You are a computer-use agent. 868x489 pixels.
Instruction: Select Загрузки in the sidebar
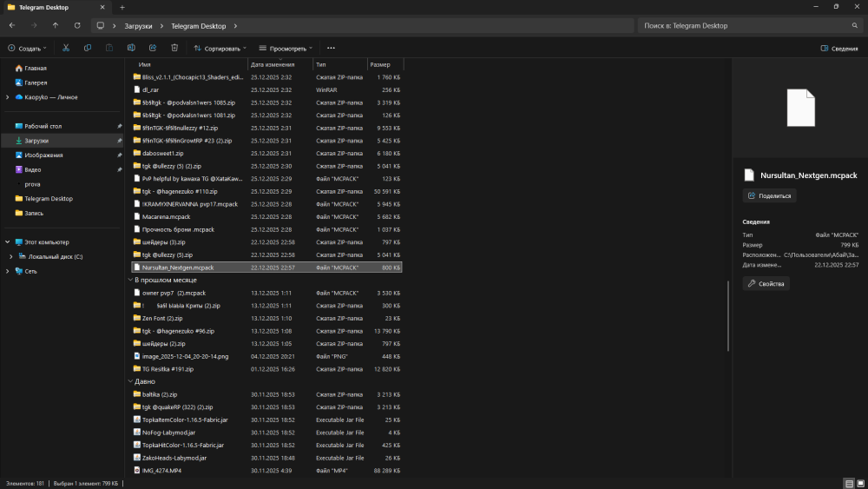coord(62,141)
